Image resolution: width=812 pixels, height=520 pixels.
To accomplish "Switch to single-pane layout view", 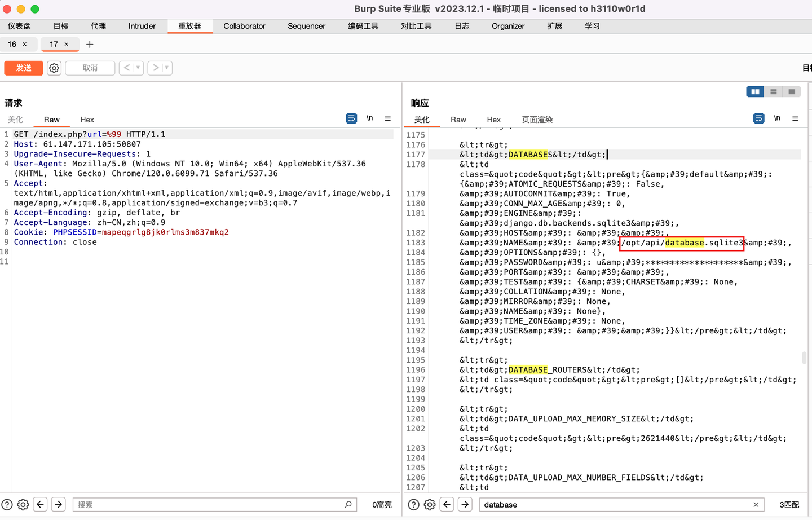I will point(791,91).
